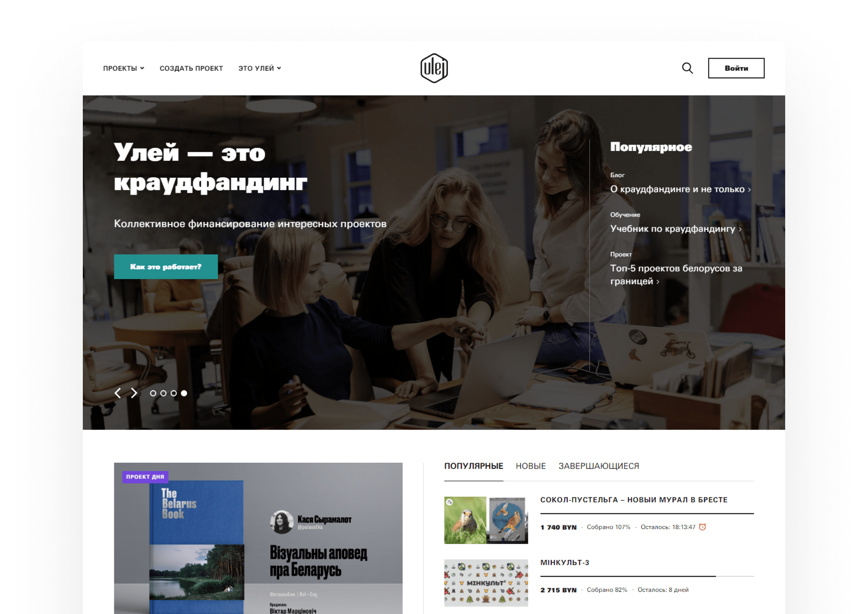Image resolution: width=868 pixels, height=614 pixels.
Task: Go to next slide with right arrow
Action: (x=134, y=393)
